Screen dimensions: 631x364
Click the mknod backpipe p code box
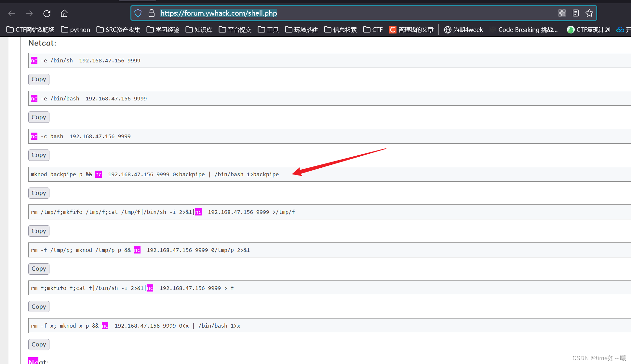pos(329,174)
